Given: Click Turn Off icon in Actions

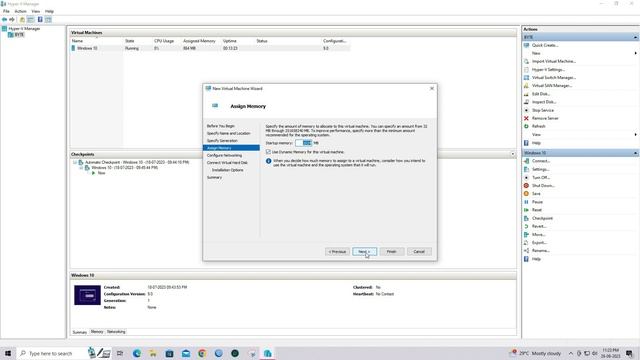Looking at the screenshot, I should click(527, 178).
